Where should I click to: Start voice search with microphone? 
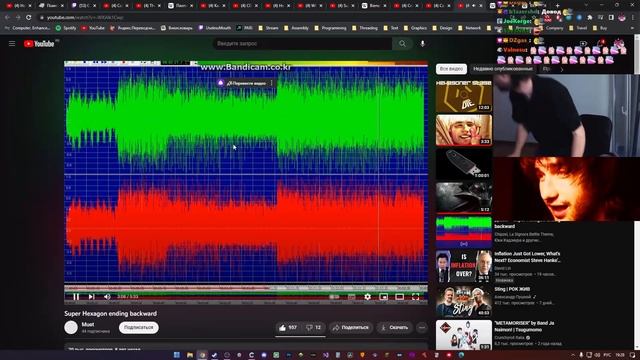(x=422, y=44)
